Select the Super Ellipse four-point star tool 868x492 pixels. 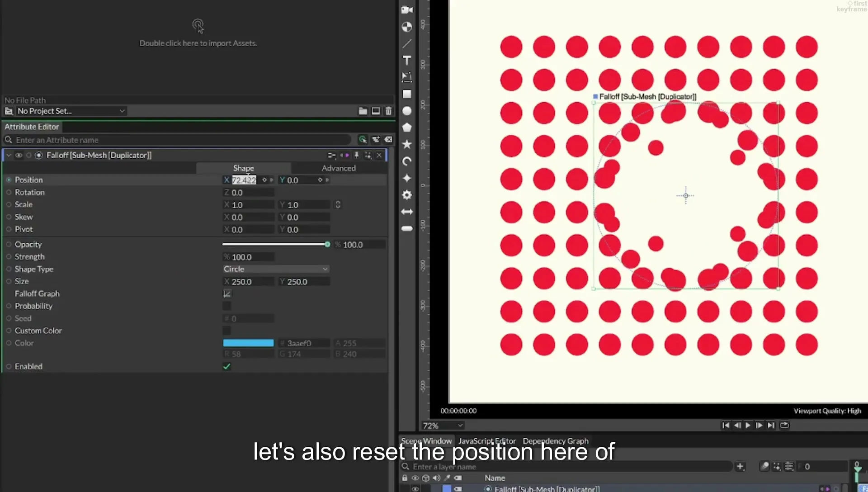407,178
